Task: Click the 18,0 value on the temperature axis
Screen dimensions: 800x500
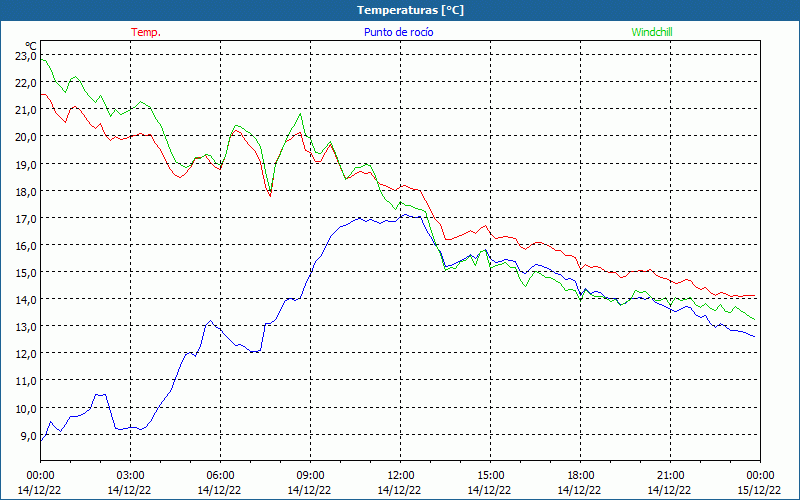Action: coord(26,192)
